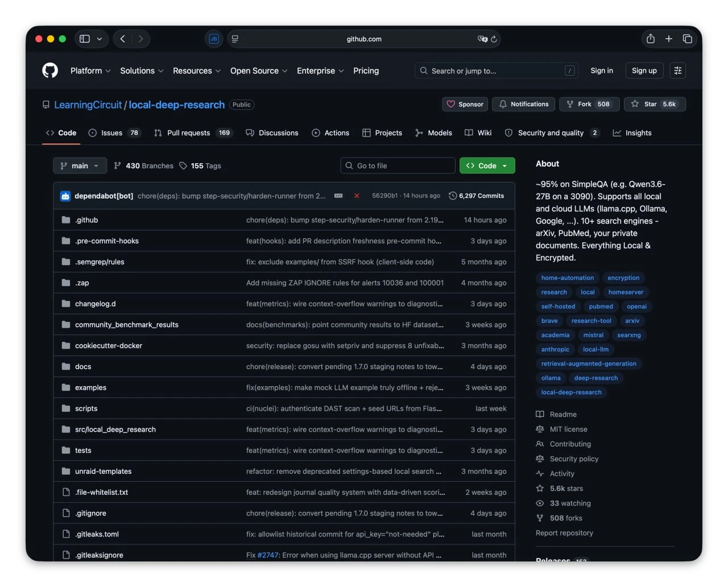Viewport: 728px width, 587px height.
Task: Click the Sign in link
Action: click(602, 71)
